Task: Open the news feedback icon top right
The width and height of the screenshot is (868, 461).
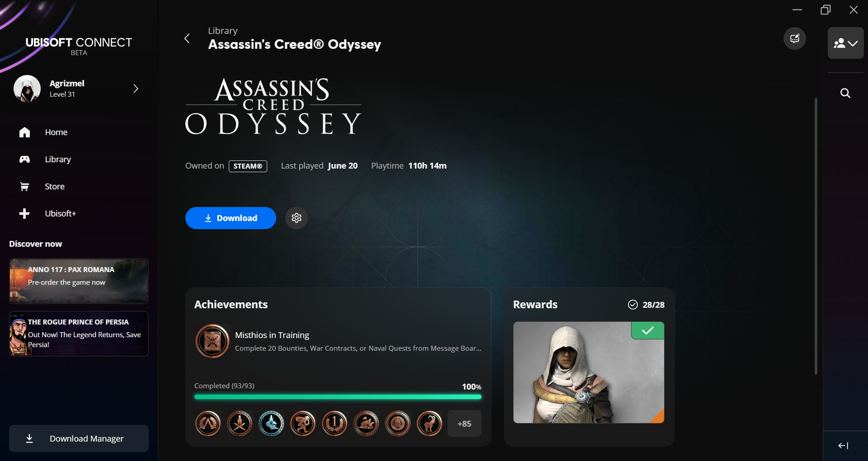Action: click(x=795, y=38)
